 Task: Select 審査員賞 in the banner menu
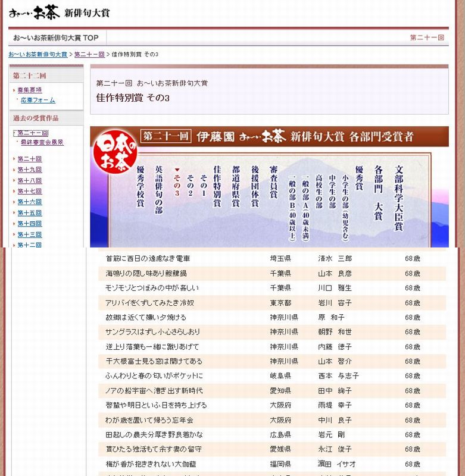[273, 182]
